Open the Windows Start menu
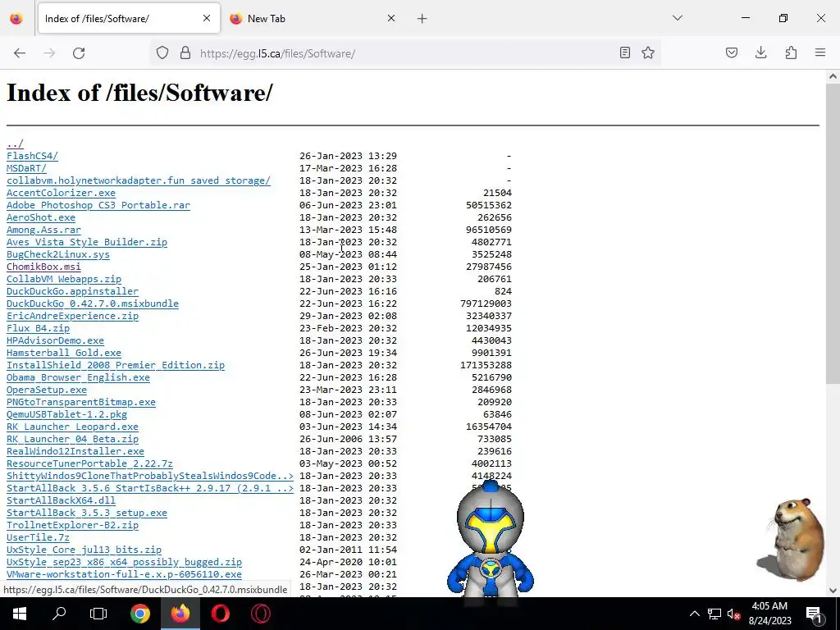 click(x=20, y=614)
